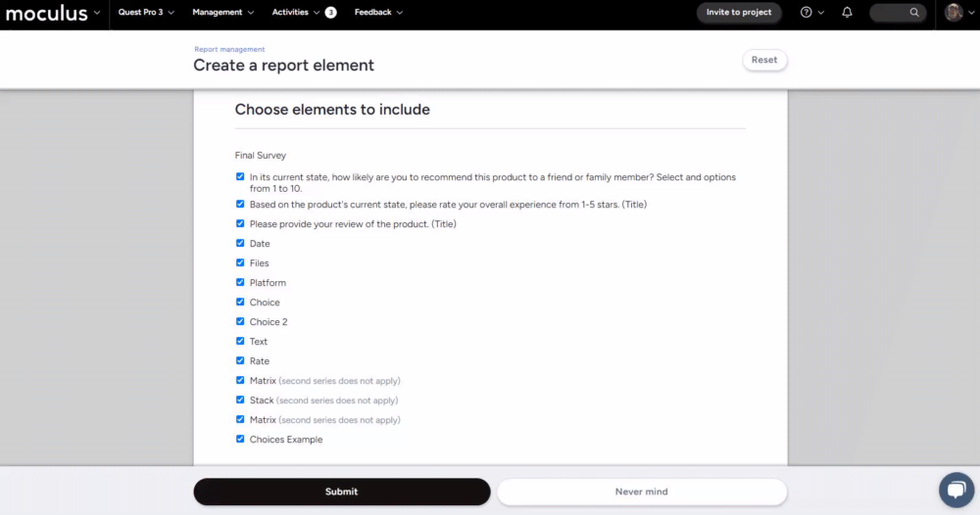
Task: Uncheck the Choices Example checkbox
Action: coord(240,439)
